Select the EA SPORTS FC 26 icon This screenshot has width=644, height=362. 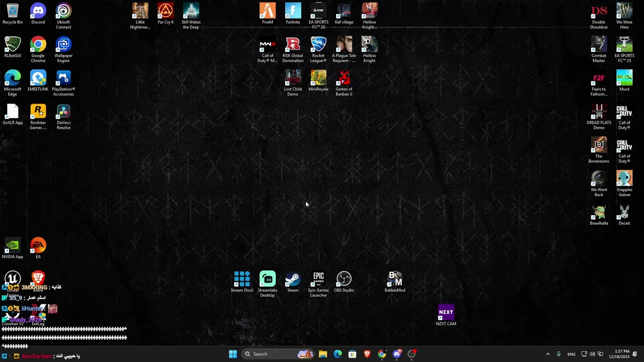tap(318, 16)
